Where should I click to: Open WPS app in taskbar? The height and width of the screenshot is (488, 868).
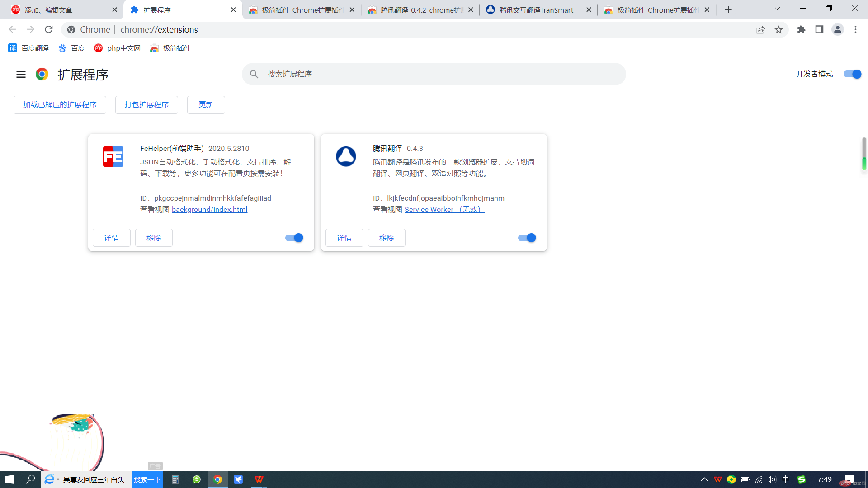pos(259,479)
